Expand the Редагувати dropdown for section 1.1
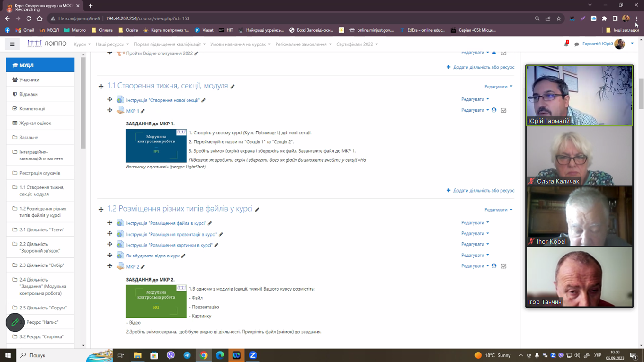This screenshot has width=644, height=362. [x=498, y=87]
